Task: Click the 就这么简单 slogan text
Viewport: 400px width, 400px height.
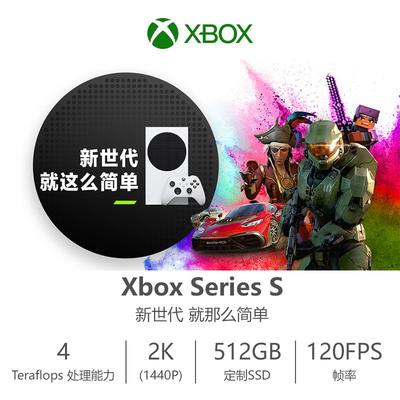Action: (x=89, y=182)
